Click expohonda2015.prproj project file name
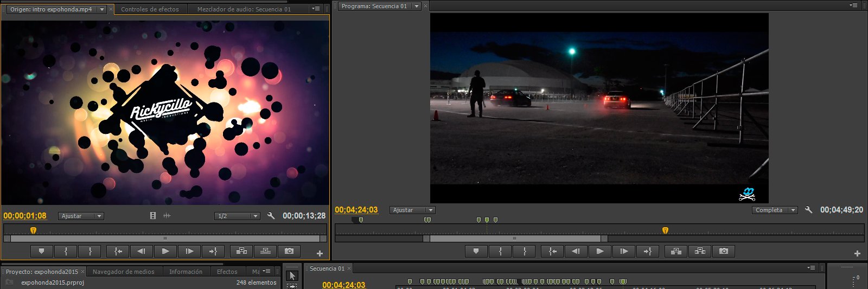 [x=53, y=282]
